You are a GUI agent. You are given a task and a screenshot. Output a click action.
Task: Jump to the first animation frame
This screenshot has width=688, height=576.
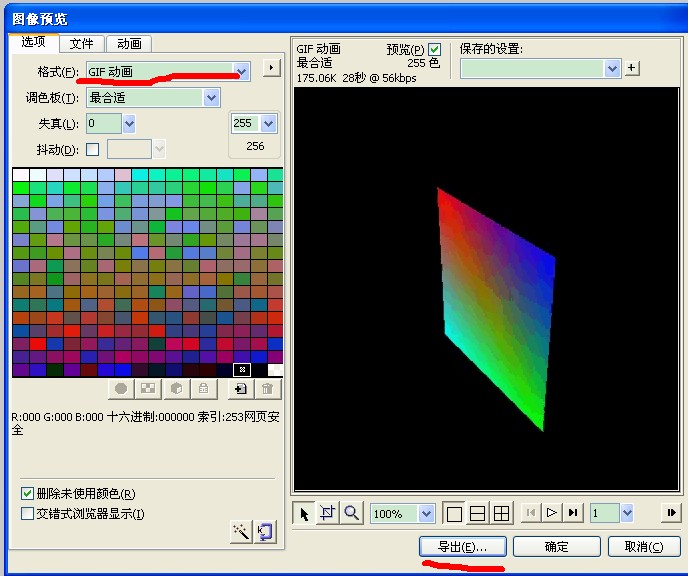[x=530, y=513]
